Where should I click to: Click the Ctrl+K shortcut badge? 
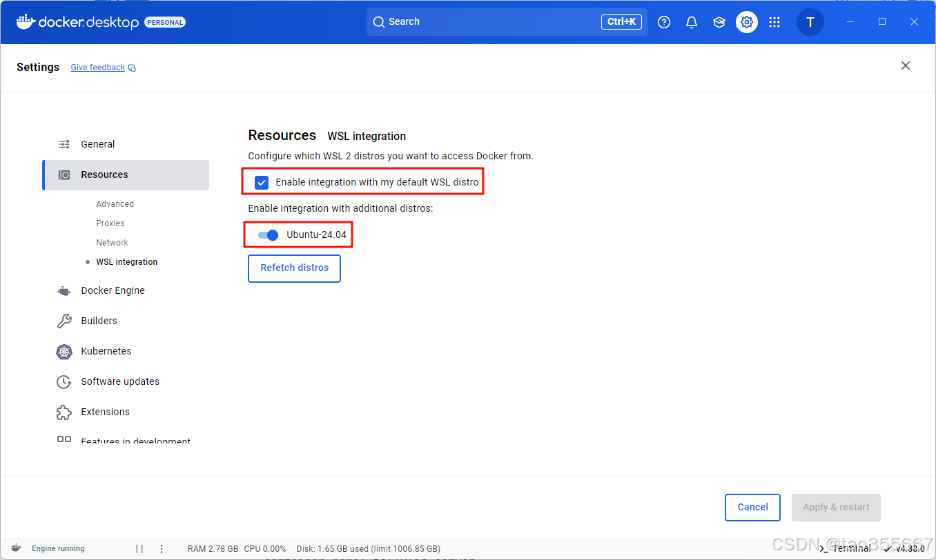[621, 22]
